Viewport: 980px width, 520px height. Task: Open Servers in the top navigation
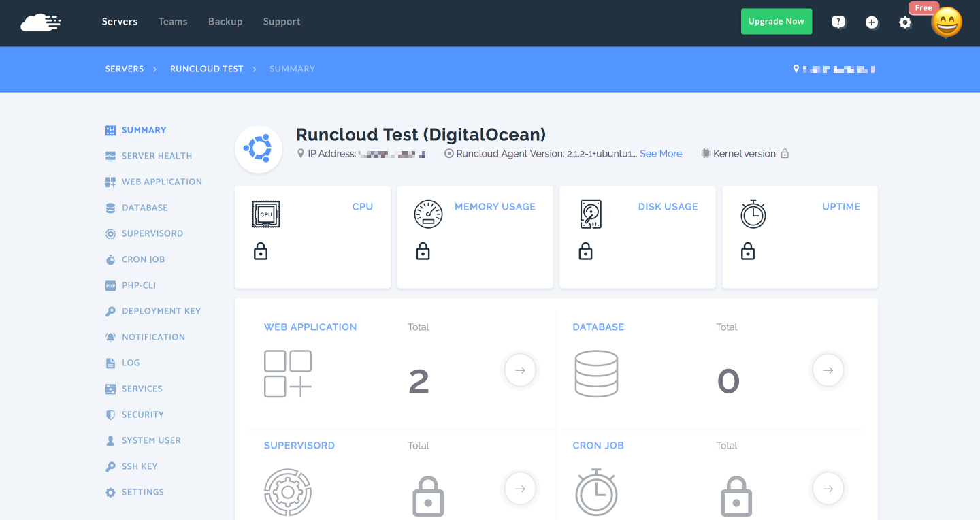(x=120, y=22)
